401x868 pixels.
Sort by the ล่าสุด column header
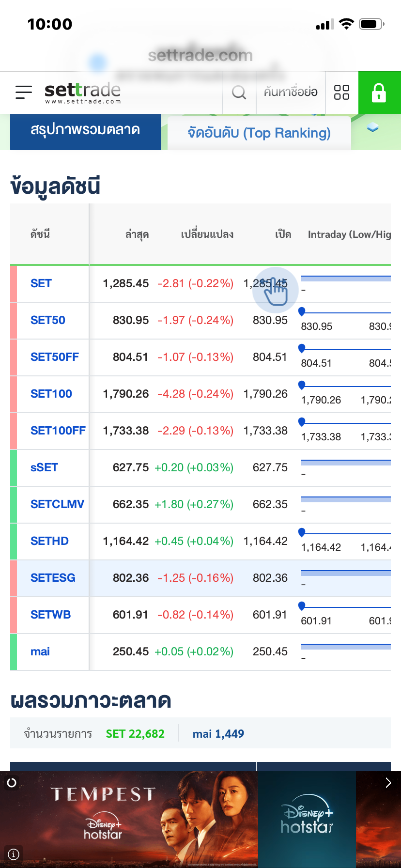click(x=137, y=234)
